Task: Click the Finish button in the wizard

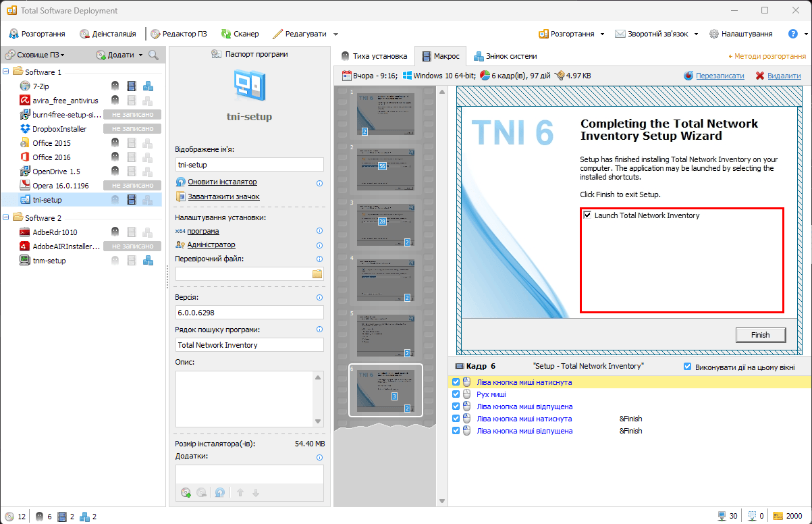Action: coord(760,335)
